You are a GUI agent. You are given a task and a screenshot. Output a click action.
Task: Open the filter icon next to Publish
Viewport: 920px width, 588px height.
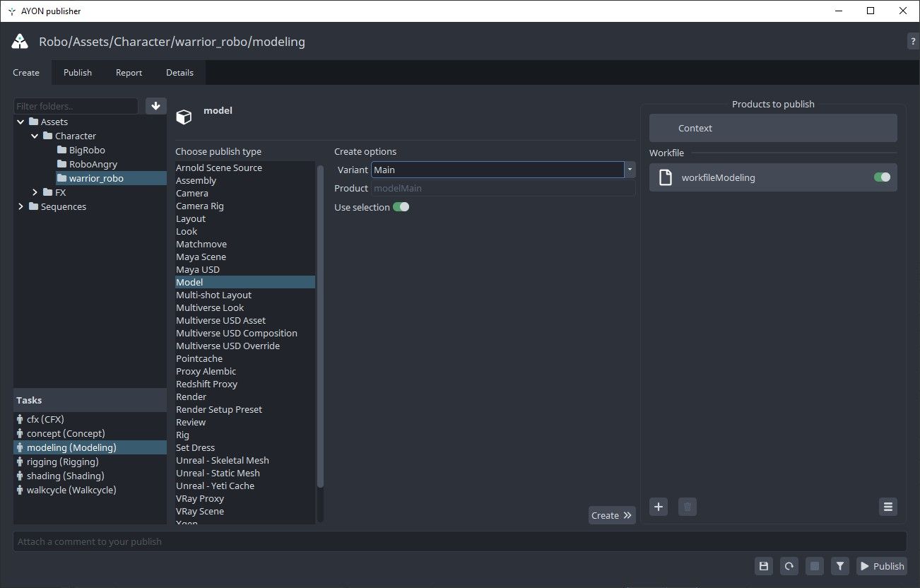[x=839, y=565]
